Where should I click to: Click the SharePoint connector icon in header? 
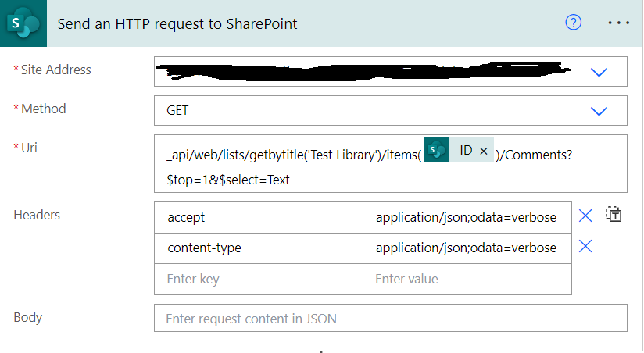click(23, 23)
